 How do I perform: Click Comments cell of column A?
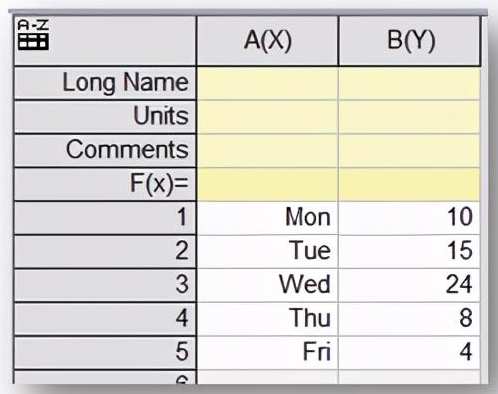click(267, 150)
